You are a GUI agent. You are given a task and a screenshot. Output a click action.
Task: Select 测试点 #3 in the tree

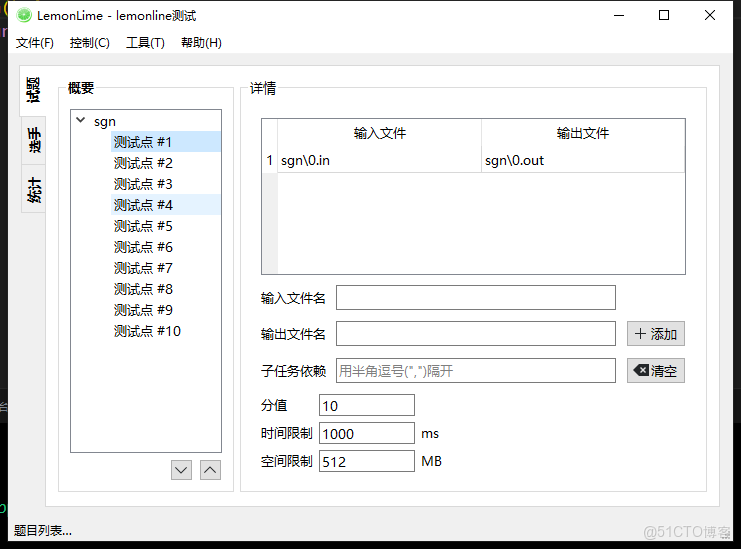(x=166, y=184)
